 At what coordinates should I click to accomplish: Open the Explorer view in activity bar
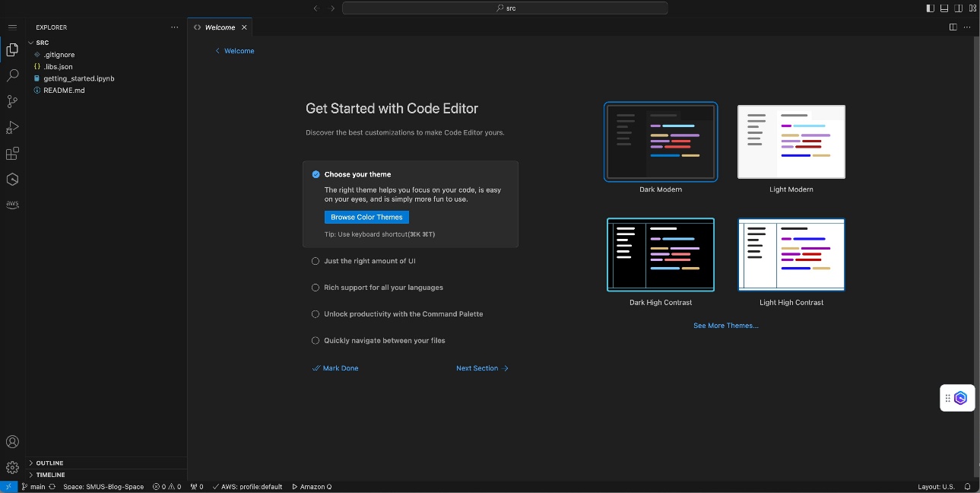tap(12, 50)
